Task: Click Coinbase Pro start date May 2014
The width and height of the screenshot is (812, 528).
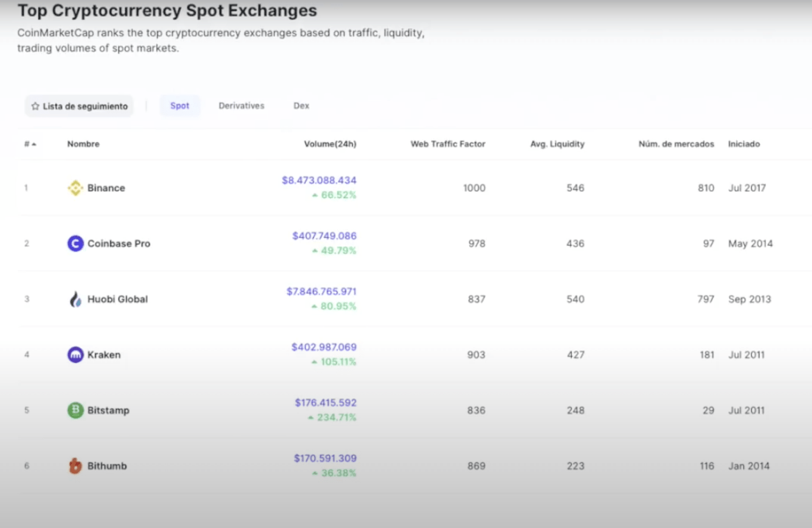Action: (x=751, y=243)
